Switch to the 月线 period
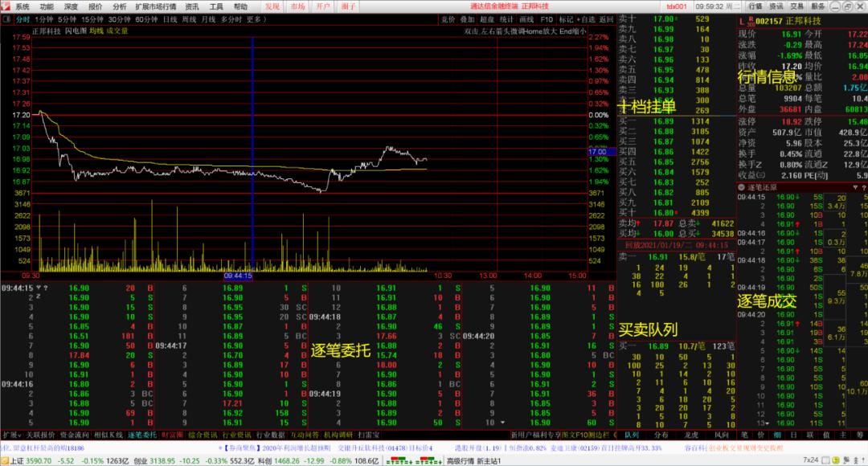Image resolution: width=868 pixels, height=466 pixels. click(x=208, y=19)
